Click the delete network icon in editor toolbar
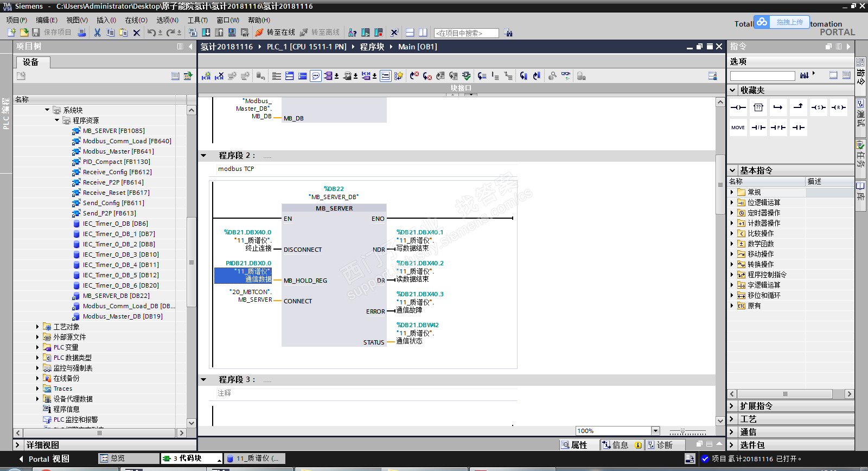868x471 pixels. coord(219,76)
